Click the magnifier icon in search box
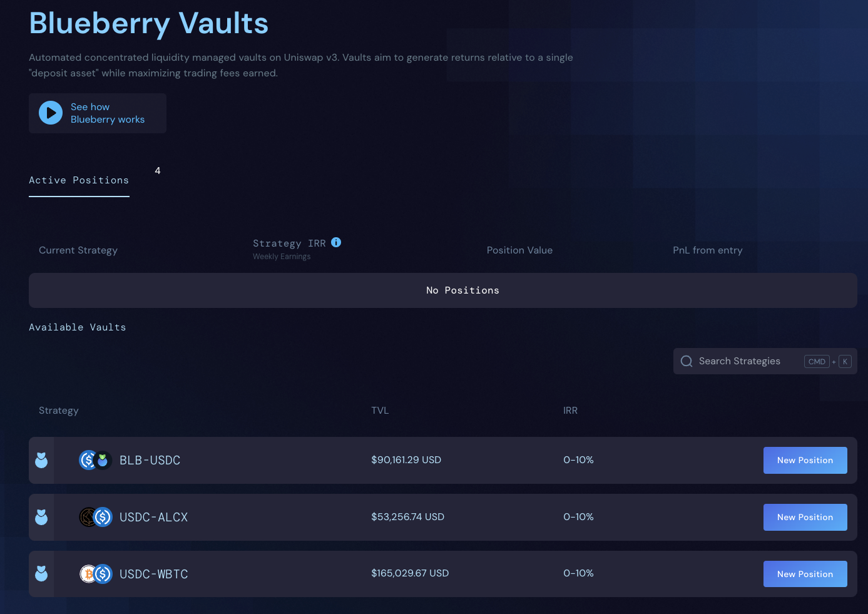The height and width of the screenshot is (614, 868). tap(687, 361)
